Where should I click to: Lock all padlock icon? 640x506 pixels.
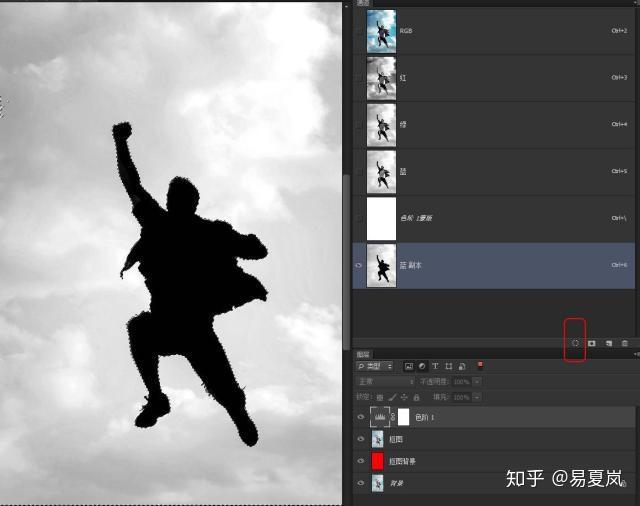[416, 397]
